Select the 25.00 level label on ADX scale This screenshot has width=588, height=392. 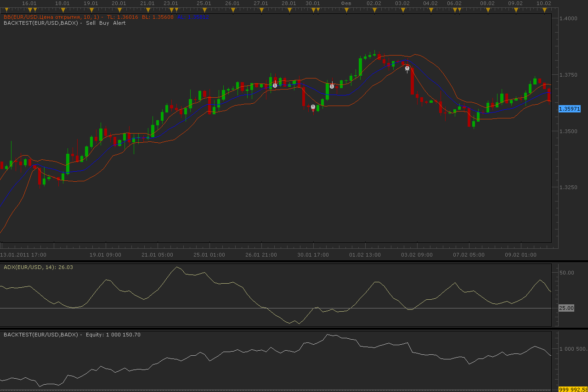coord(566,308)
